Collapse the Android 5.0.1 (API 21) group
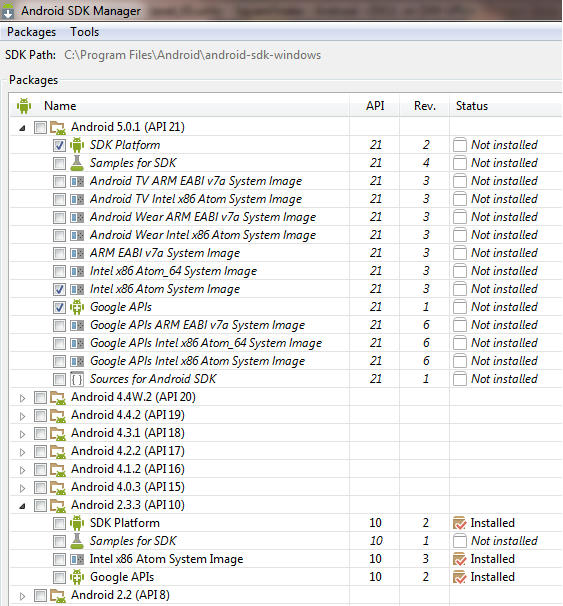The height and width of the screenshot is (606, 563). (x=22, y=128)
